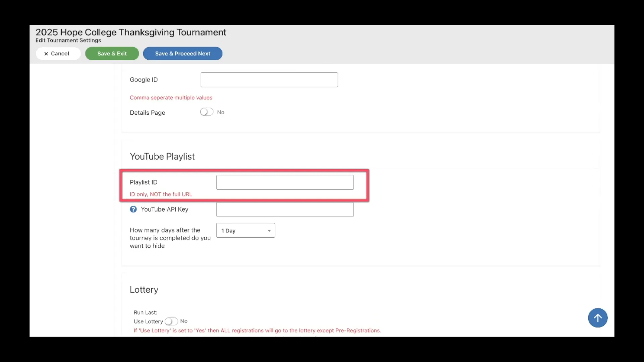Image resolution: width=644 pixels, height=362 pixels.
Task: Click the YouTube Playlist section heading
Action: click(162, 157)
